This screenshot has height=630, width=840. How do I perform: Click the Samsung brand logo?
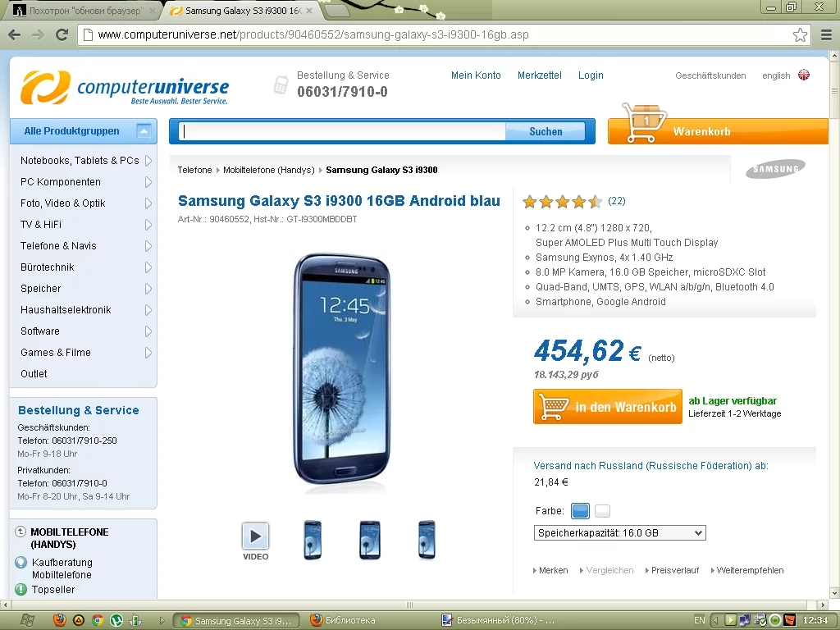775,169
